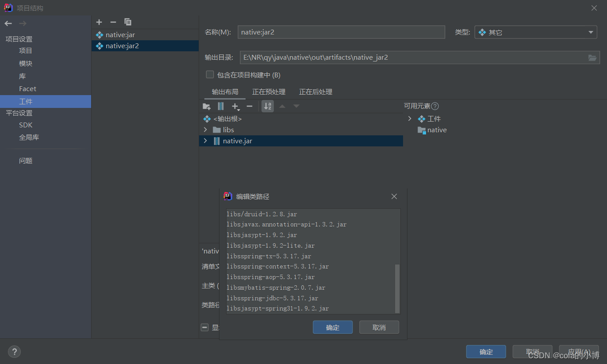Image resolution: width=607 pixels, height=364 pixels.
Task: Move element down in layout
Action: tap(296, 106)
